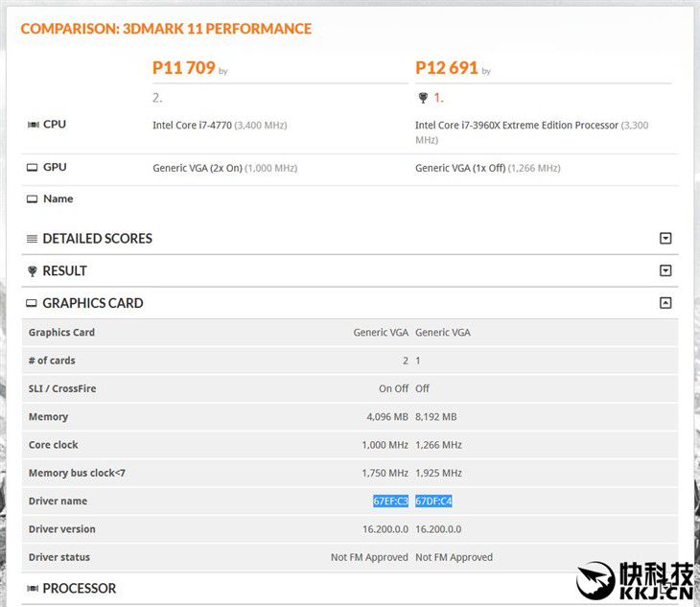Click the Result trophy icon

point(33,271)
